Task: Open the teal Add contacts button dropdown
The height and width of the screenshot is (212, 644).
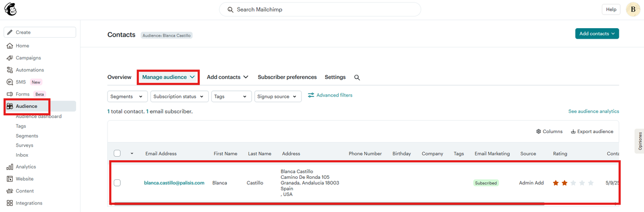Action: pyautogui.click(x=597, y=34)
